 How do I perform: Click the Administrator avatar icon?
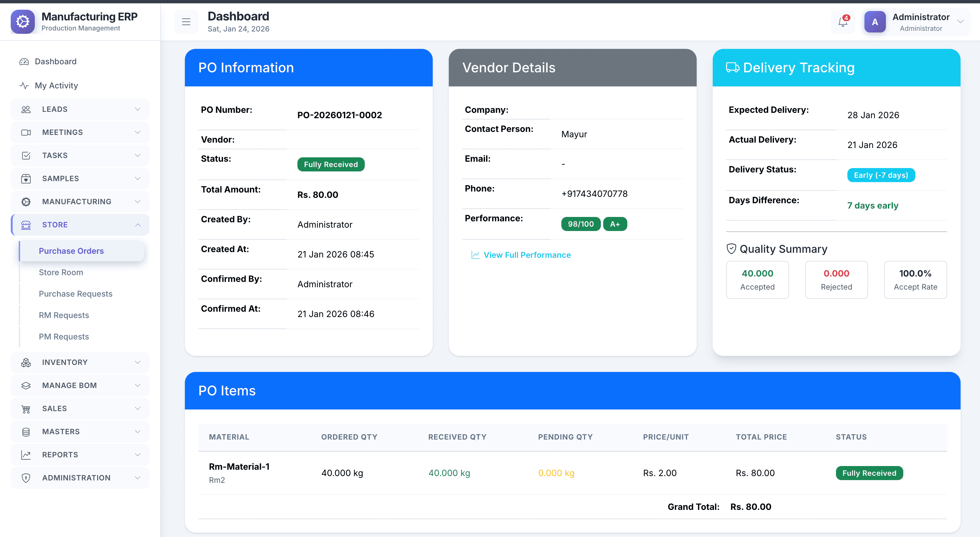[874, 22]
